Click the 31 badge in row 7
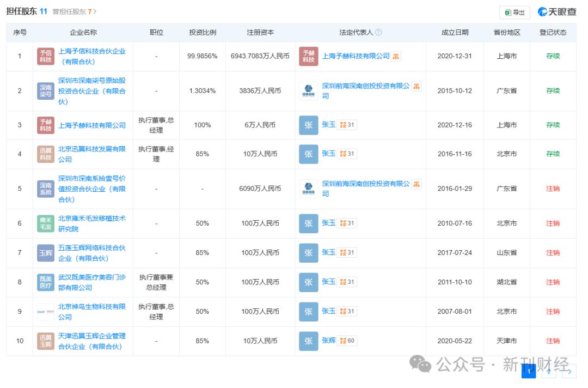588x388 pixels. (x=347, y=252)
